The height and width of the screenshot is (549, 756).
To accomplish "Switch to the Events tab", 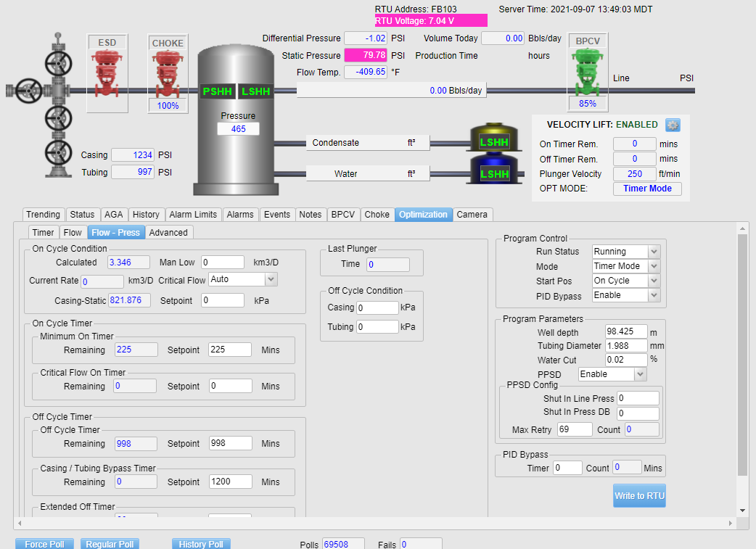I will click(x=277, y=215).
